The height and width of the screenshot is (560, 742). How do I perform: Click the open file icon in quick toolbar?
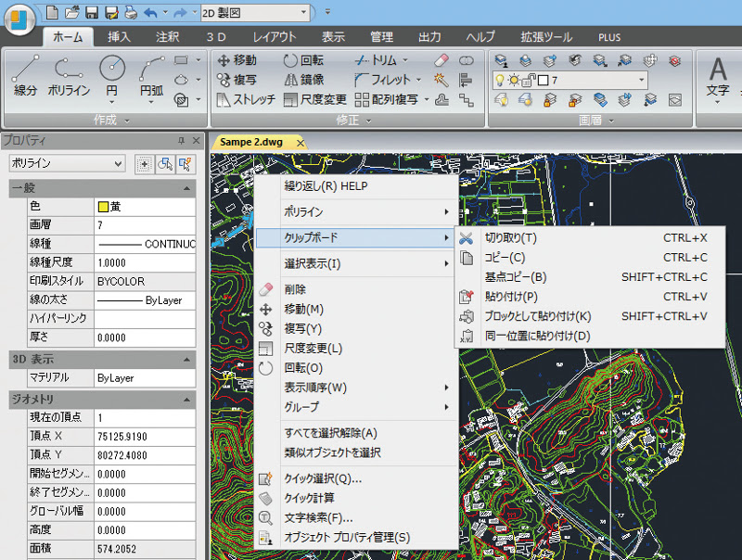coord(72,12)
